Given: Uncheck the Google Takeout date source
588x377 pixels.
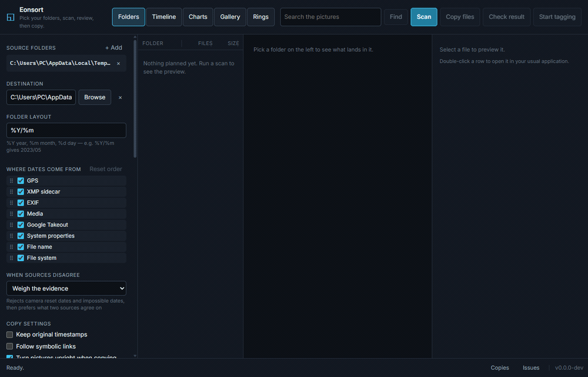Looking at the screenshot, I should point(21,225).
